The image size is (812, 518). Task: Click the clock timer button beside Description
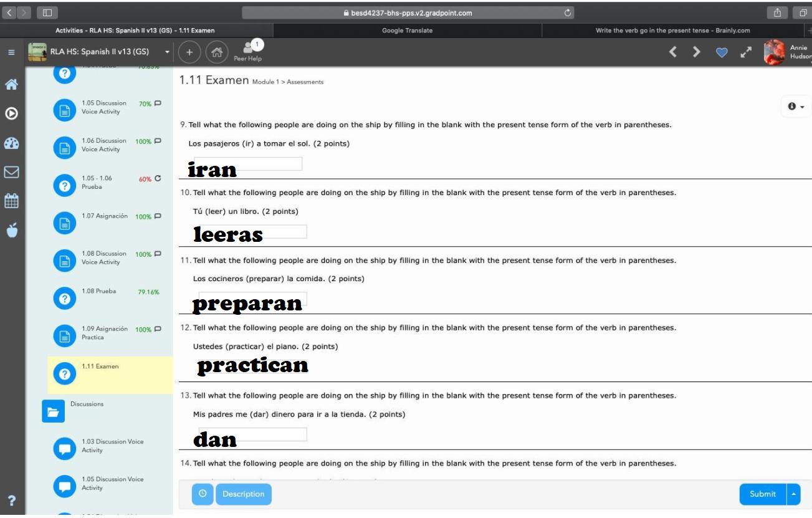pos(203,494)
